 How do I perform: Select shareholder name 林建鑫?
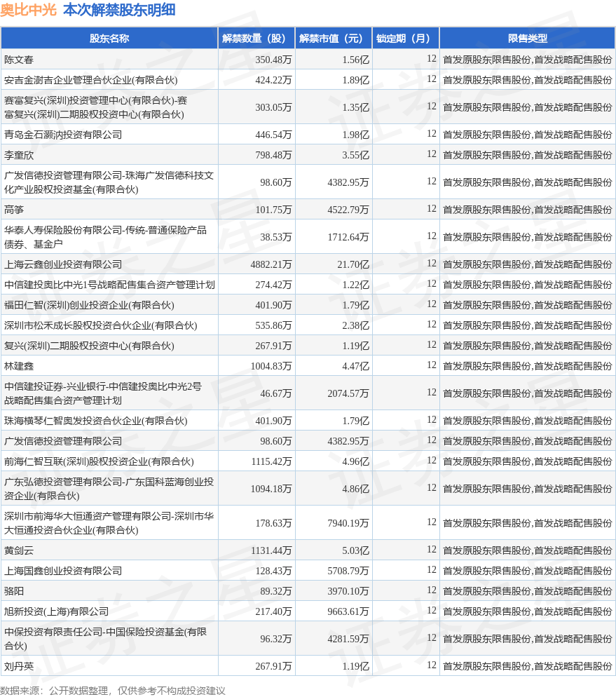tap(19, 366)
